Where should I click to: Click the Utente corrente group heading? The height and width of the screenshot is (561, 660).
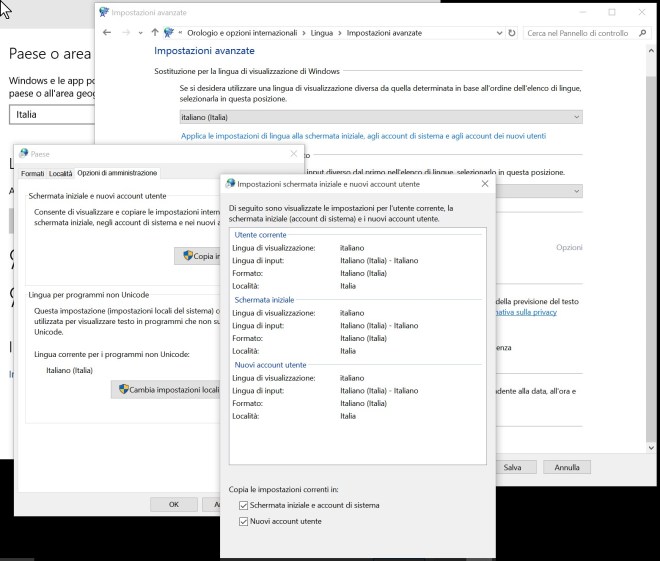pyautogui.click(x=260, y=235)
